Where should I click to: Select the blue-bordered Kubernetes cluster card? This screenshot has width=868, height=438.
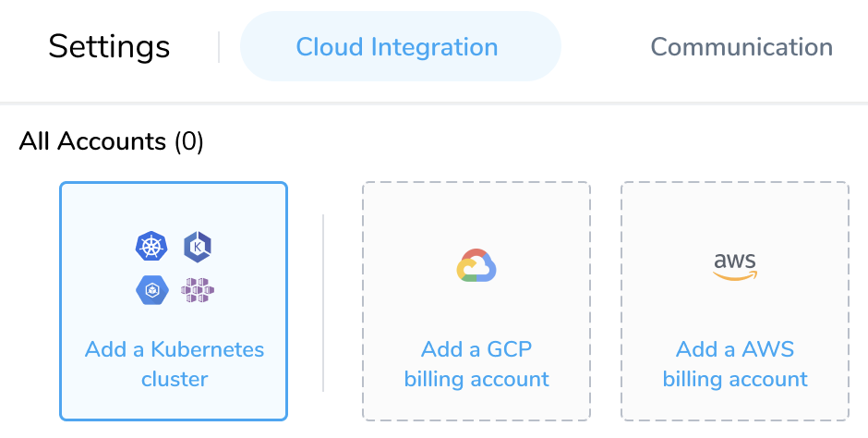click(174, 301)
